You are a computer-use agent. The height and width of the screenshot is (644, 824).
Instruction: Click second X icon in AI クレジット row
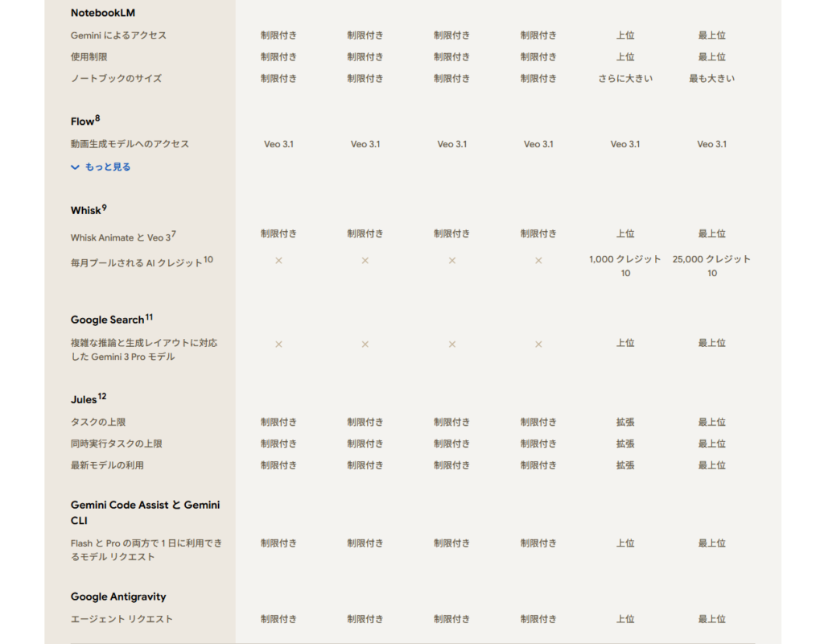click(365, 261)
